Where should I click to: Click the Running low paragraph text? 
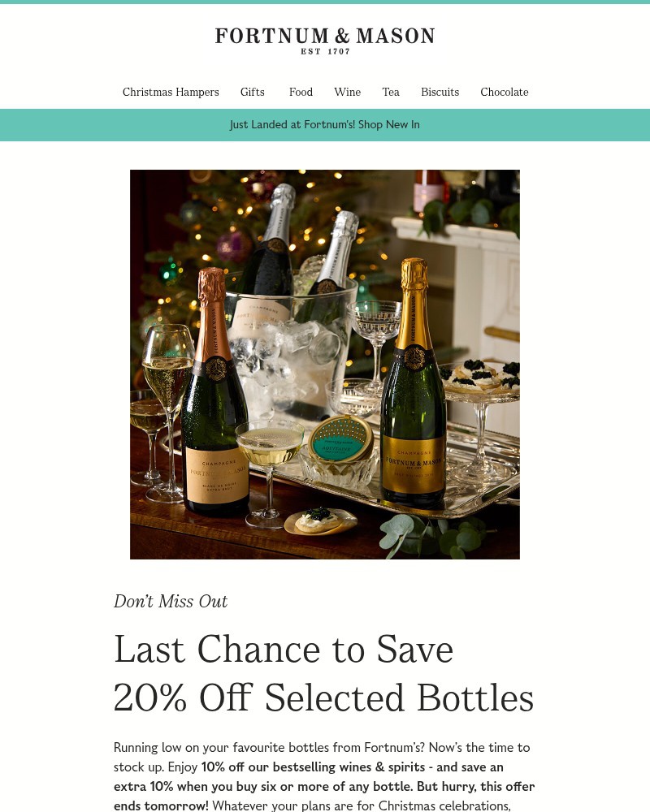point(322,747)
